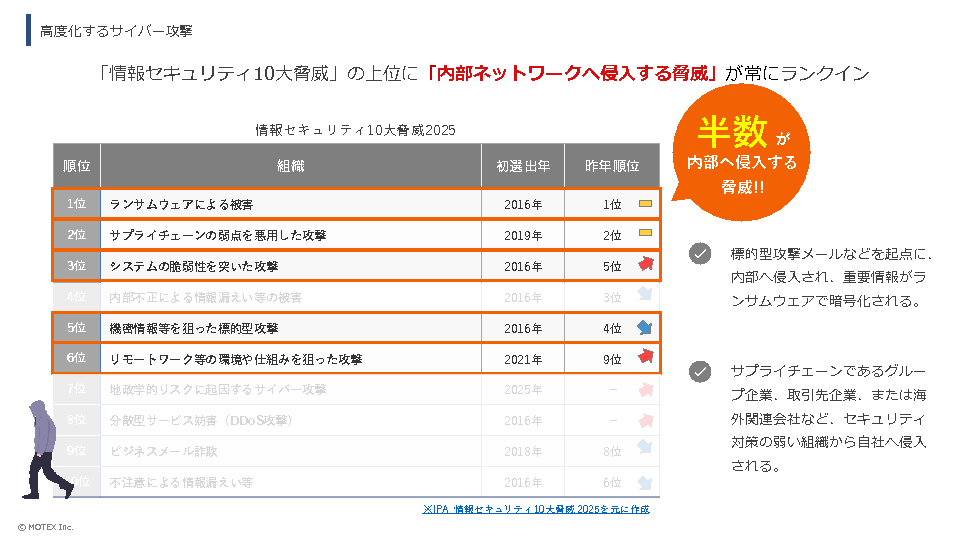Click the red up arrow in the 3位 row
The width and height of the screenshot is (960, 540).
(x=645, y=265)
